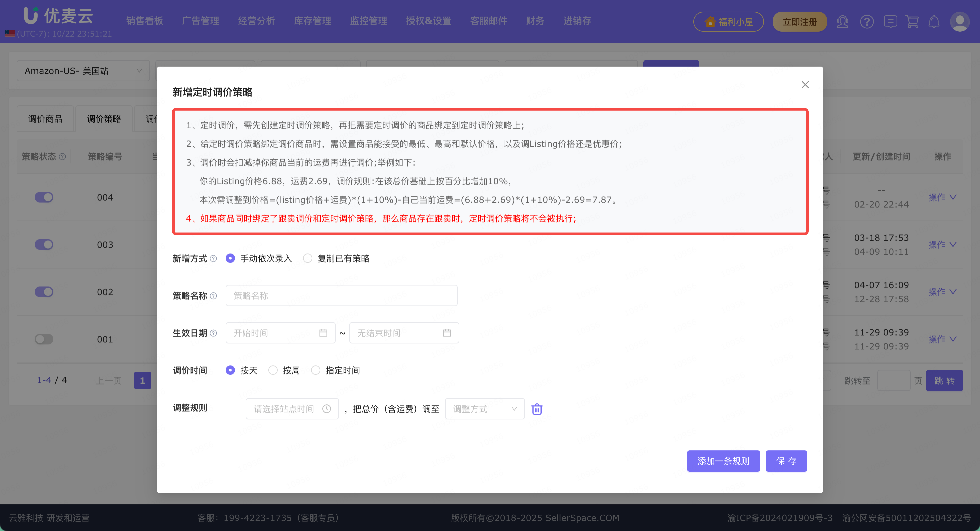The width and height of the screenshot is (980, 531).
Task: Open the notification bell icon
Action: click(934, 22)
